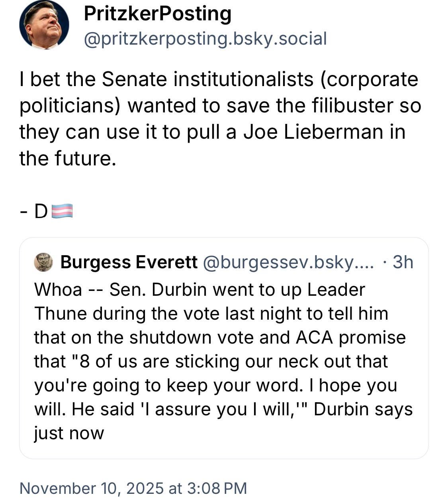
Task: Click the transgender flag emoji
Action: tap(63, 211)
